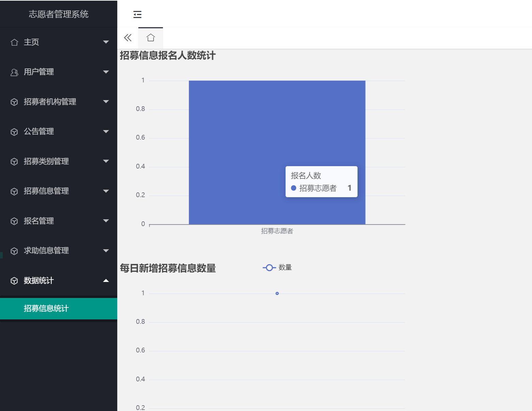Click the legend dot beside 招募志愿者 in tooltip
This screenshot has height=411, width=532.
click(x=294, y=188)
